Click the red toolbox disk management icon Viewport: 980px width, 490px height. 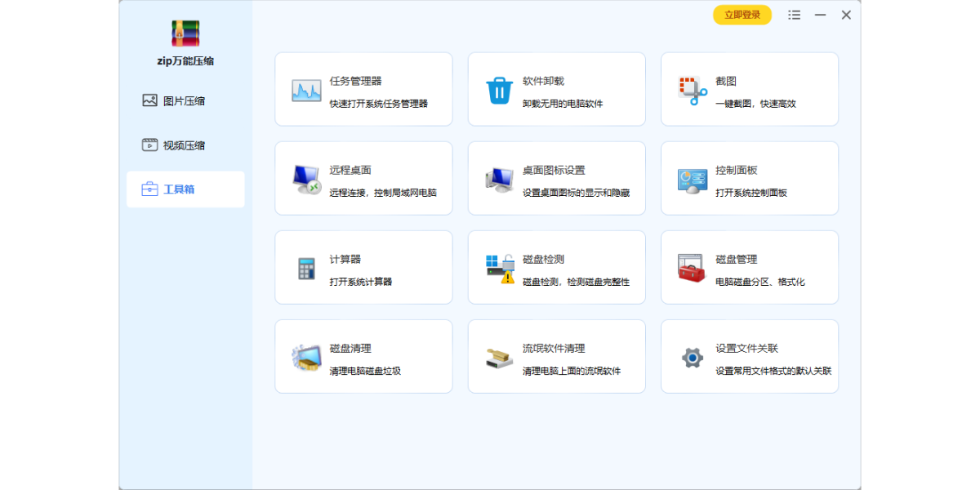(692, 269)
